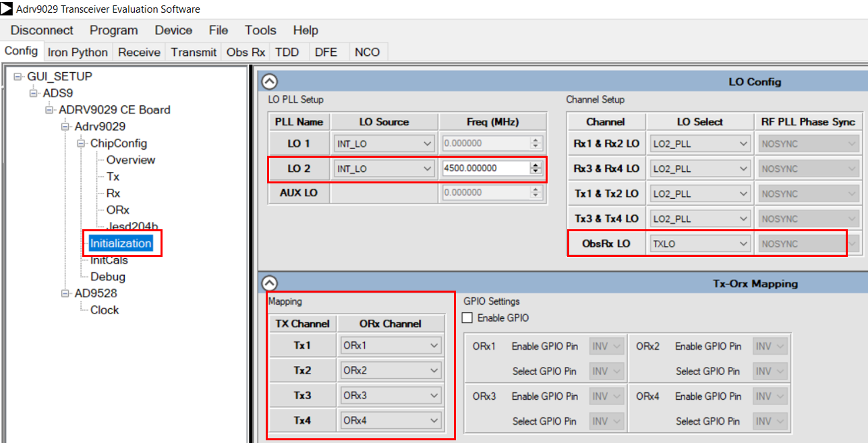Open Tx1 ORx Channel dropdown

(x=390, y=346)
